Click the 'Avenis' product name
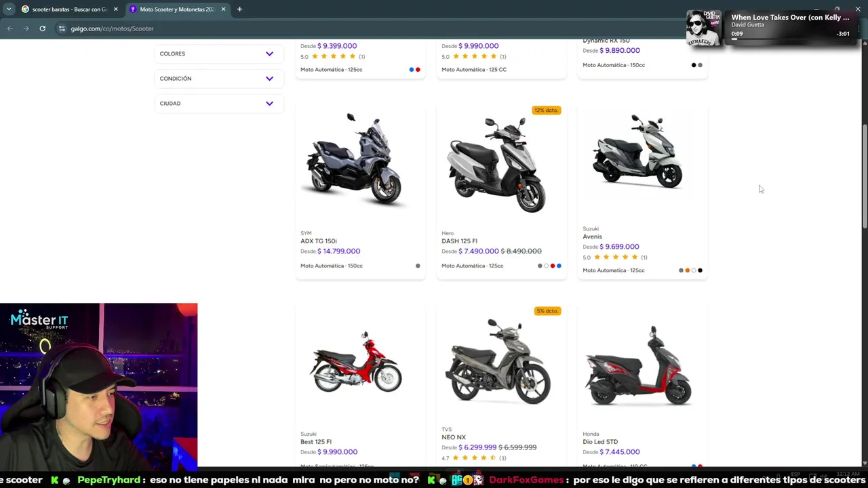The height and width of the screenshot is (488, 868). (x=592, y=237)
